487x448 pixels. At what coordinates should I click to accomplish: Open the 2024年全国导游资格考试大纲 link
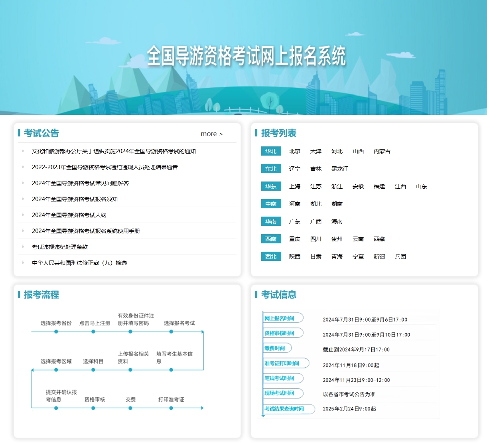tap(69, 215)
